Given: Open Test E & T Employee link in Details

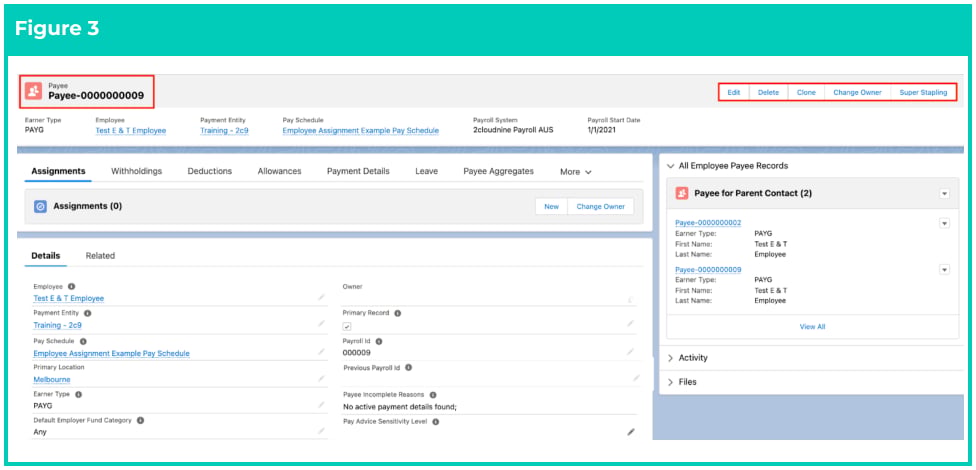Looking at the screenshot, I should (x=68, y=299).
